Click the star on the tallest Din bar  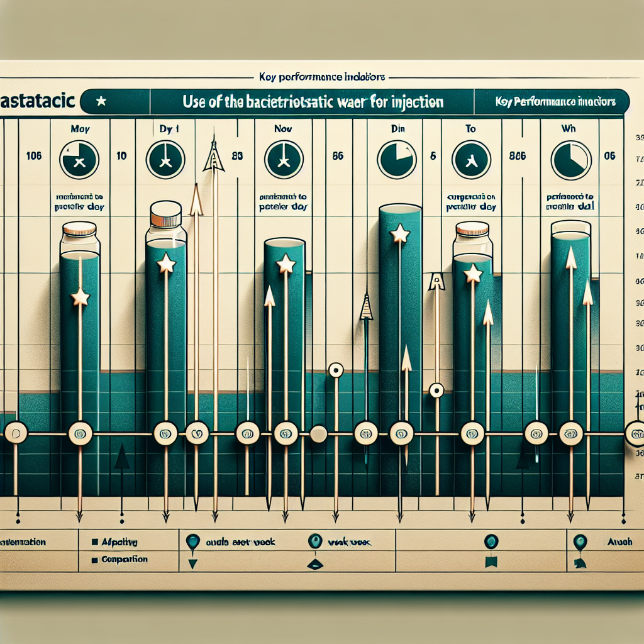[399, 234]
